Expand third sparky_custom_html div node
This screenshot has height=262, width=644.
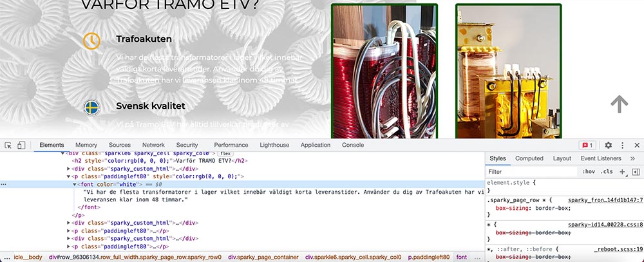69,239
